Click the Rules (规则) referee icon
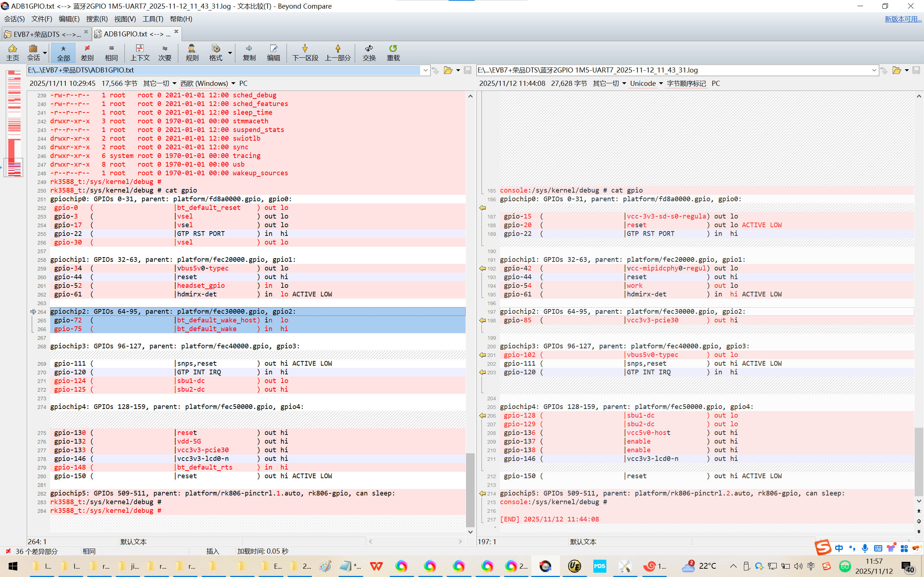 tap(192, 52)
